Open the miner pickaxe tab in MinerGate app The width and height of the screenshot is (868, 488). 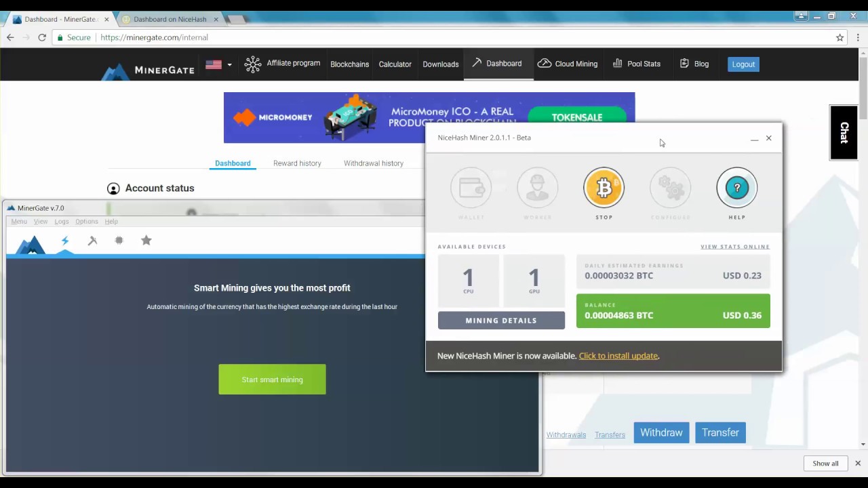click(x=92, y=241)
